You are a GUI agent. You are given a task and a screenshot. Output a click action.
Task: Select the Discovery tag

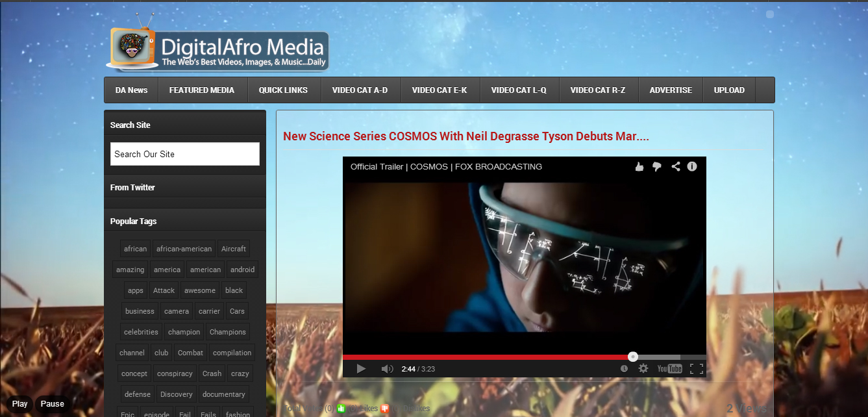176,394
